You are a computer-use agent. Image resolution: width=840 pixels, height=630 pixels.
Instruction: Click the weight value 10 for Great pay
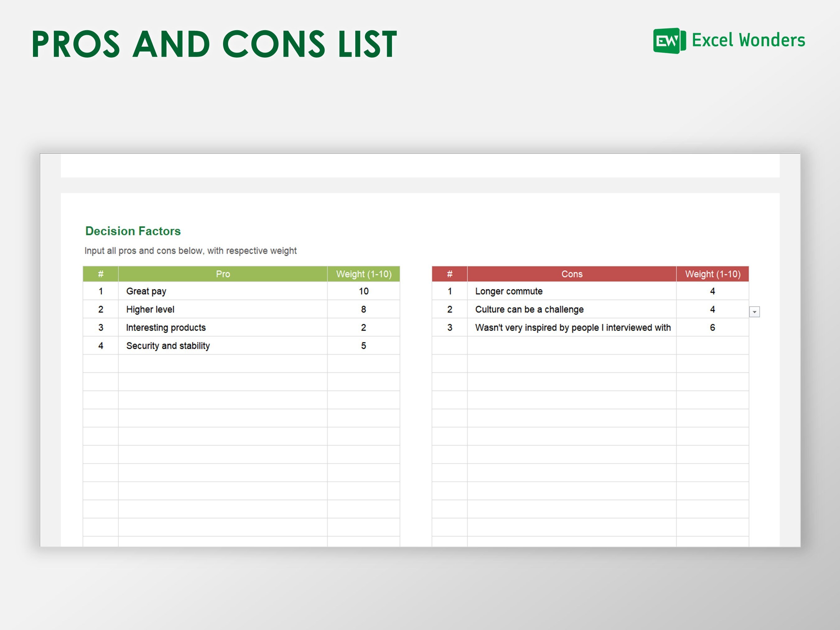coord(363,291)
